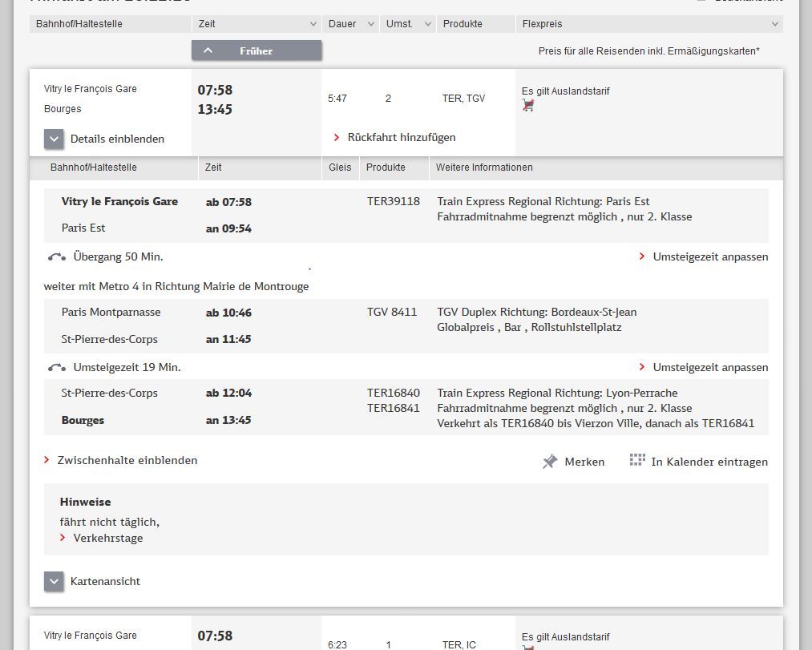The height and width of the screenshot is (650, 812).
Task: Click the crossed-out cart icon of the 5:47 connection
Action: (527, 105)
